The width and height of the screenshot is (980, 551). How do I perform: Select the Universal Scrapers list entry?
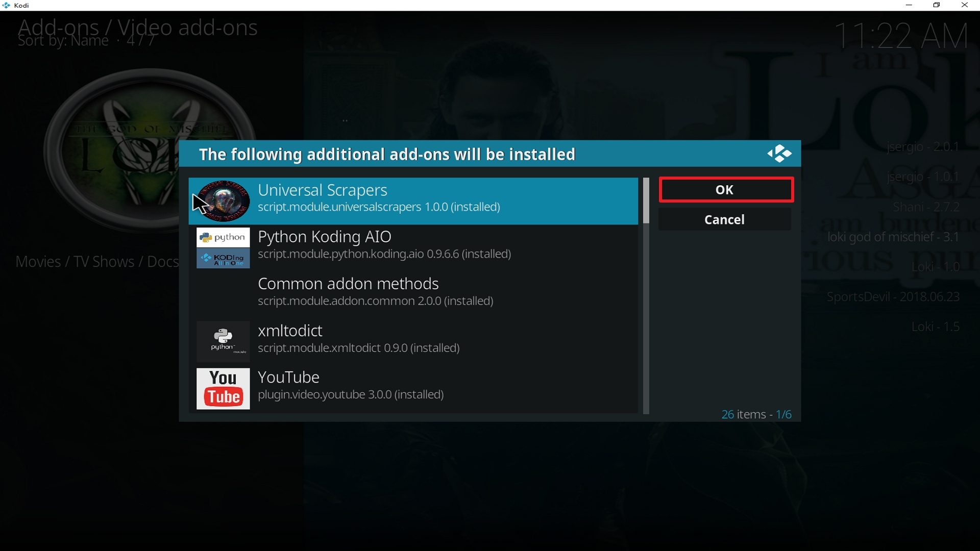tap(413, 201)
